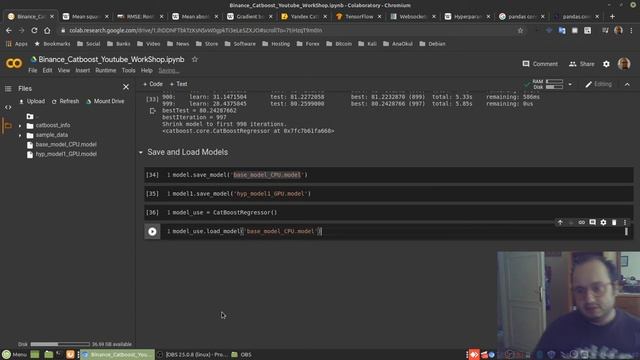Click the Saving... status link
The width and height of the screenshot is (640, 360).
point(169,71)
